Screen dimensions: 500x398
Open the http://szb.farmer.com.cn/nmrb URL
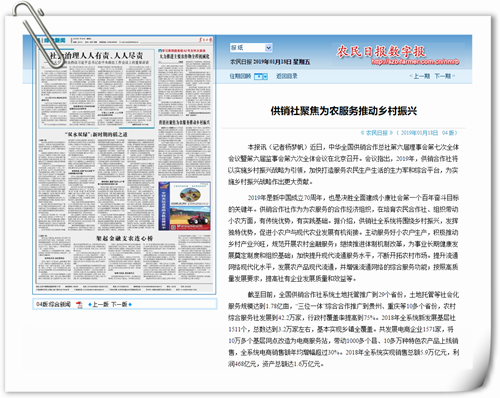coord(415,62)
